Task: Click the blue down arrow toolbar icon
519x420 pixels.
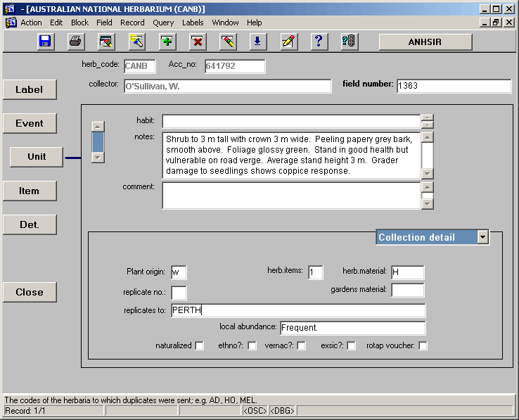Action: (257, 42)
